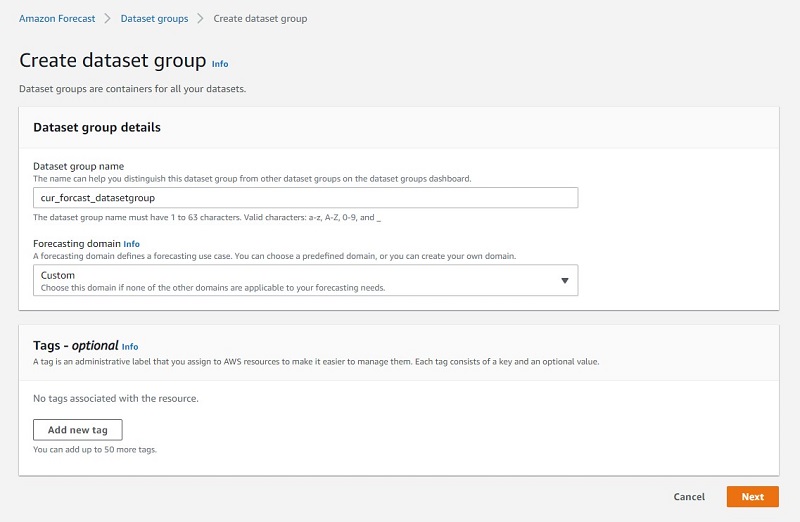Click the breadcrumb chevron after Dataset groups

click(x=200, y=18)
